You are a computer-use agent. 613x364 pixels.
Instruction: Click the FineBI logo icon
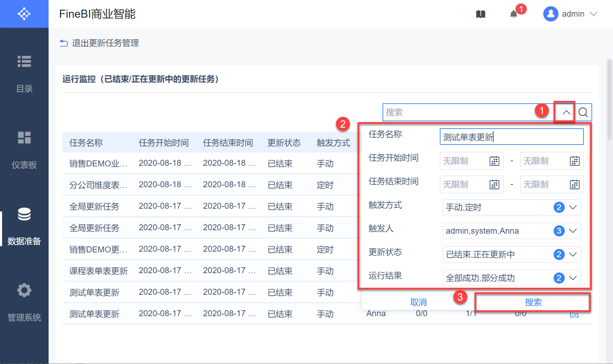pos(24,14)
